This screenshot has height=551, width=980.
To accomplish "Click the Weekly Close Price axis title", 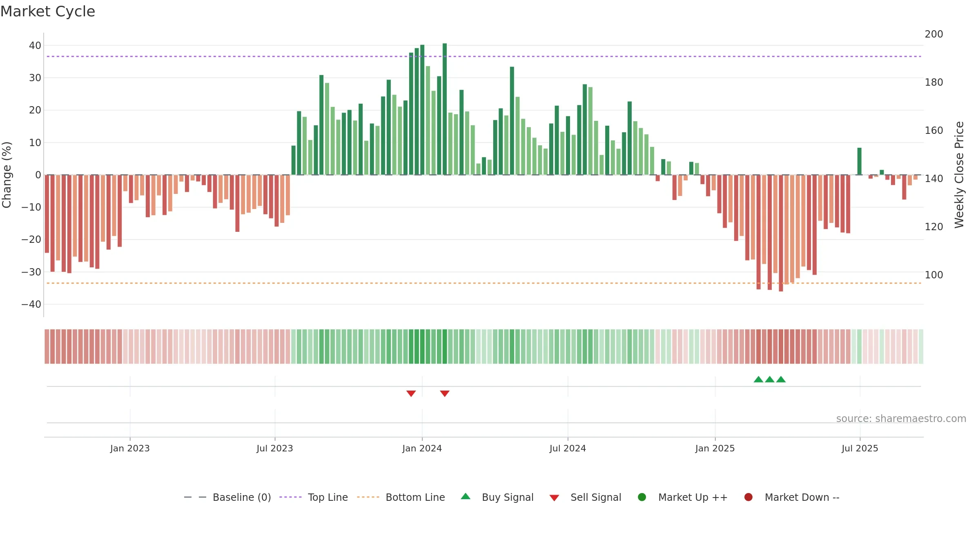I will [959, 175].
